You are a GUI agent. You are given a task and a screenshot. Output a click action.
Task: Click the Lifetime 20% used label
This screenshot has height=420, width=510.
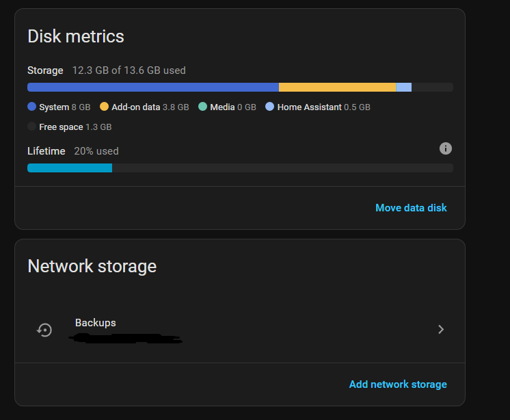pos(73,151)
